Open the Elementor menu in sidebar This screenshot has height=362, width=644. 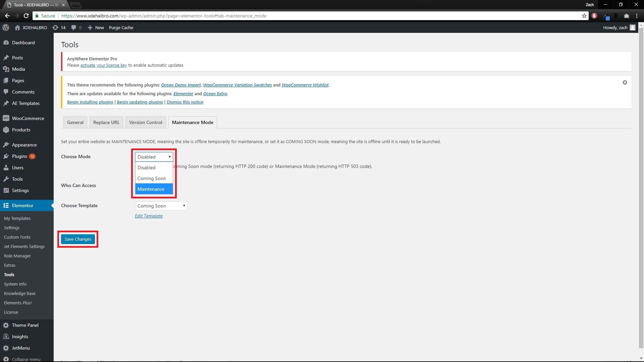pos(27,205)
